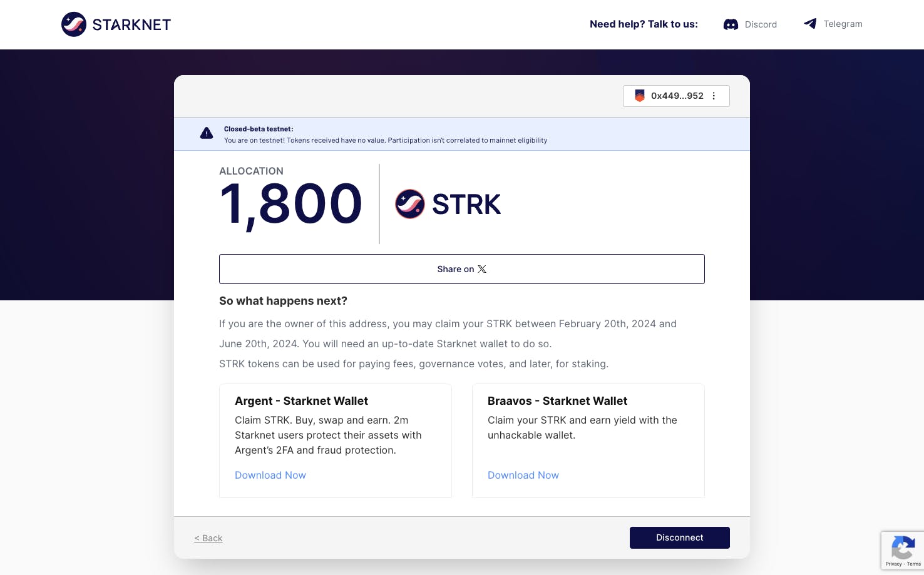Select the Argent - Starknet Wallet heading
The width and height of the screenshot is (924, 575).
coord(301,401)
